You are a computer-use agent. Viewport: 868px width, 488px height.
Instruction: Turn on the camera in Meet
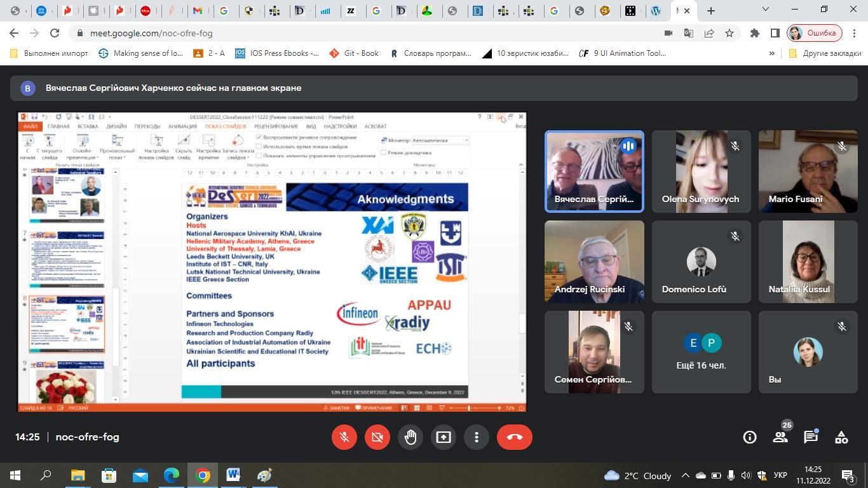[377, 437]
